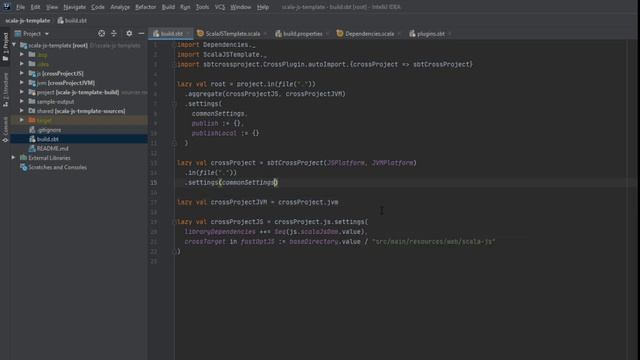640x360 pixels.
Task: Click on 'crossProjectJVM' declaration on line 17
Action: [x=239, y=202]
